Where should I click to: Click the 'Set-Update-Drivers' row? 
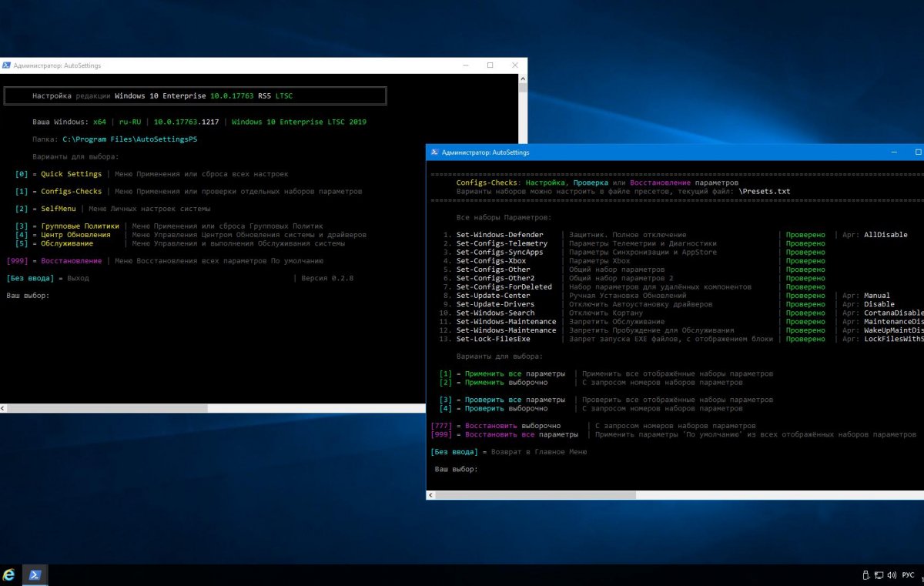tap(667, 304)
